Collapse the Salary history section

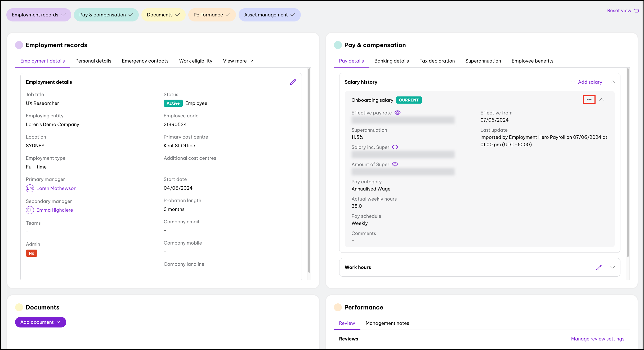612,82
